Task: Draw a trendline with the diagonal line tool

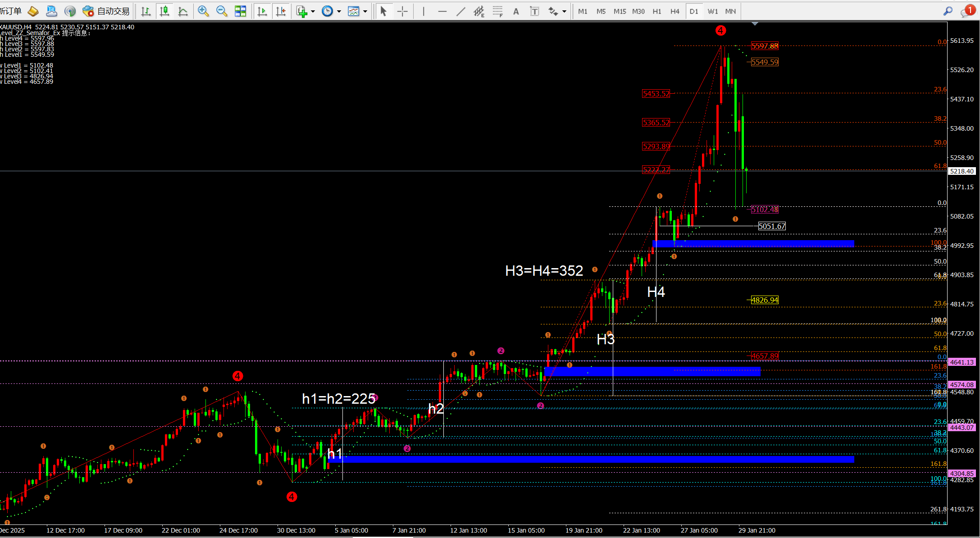Action: click(x=460, y=11)
